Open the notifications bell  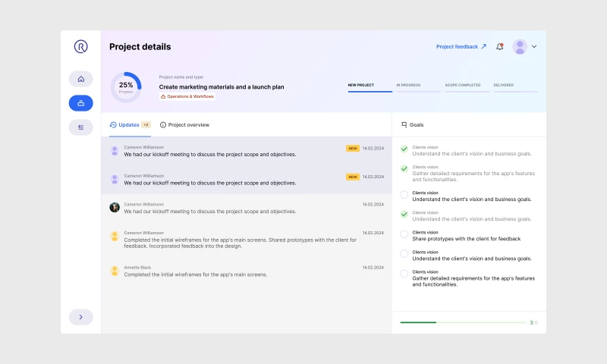pos(500,46)
